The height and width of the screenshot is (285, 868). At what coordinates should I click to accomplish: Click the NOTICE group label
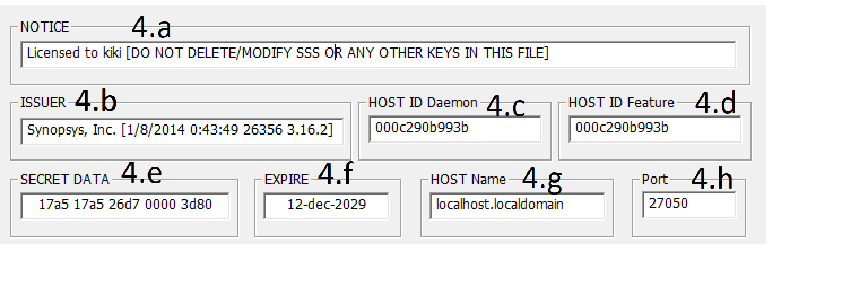click(x=45, y=27)
